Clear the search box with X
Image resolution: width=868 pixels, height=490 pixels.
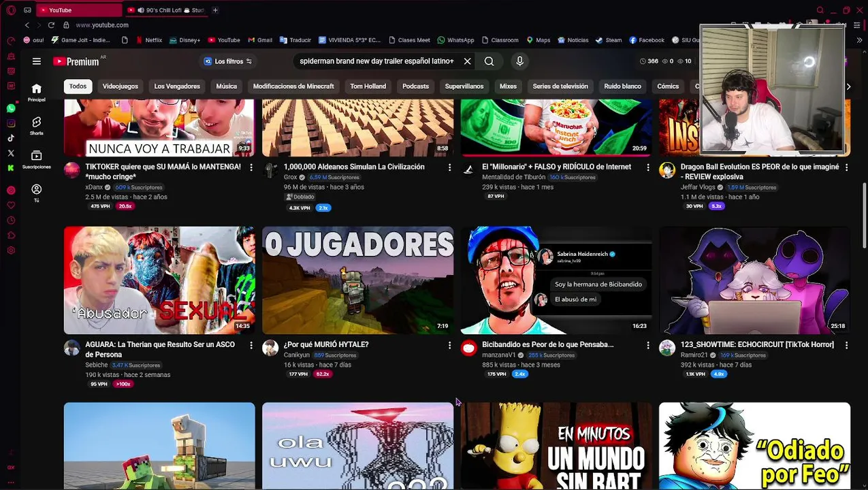[x=467, y=61]
